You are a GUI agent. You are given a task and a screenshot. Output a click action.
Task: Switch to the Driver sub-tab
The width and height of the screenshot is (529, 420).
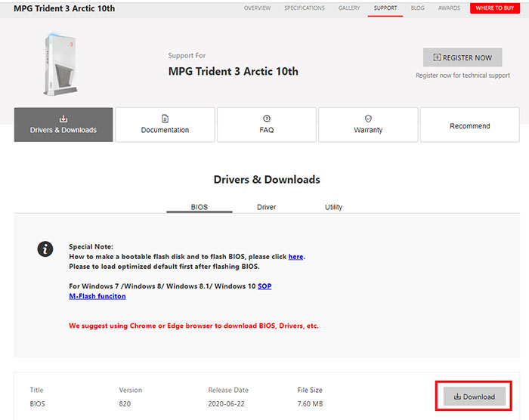[266, 207]
